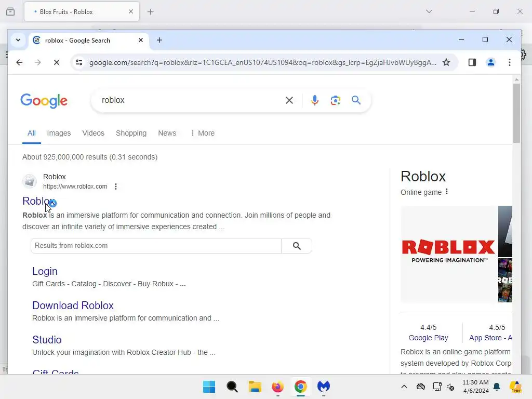
Task: Select the Blox Fruits - Roblox tab
Action: pos(82,11)
